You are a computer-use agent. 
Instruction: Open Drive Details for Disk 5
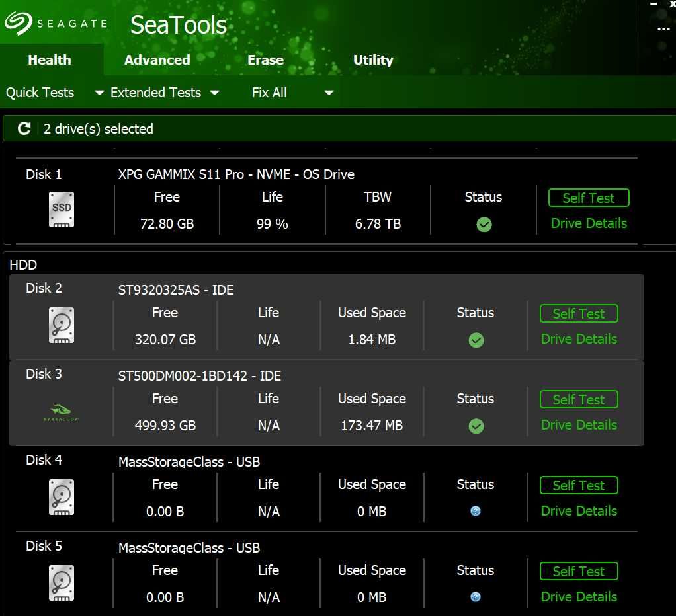pos(579,597)
